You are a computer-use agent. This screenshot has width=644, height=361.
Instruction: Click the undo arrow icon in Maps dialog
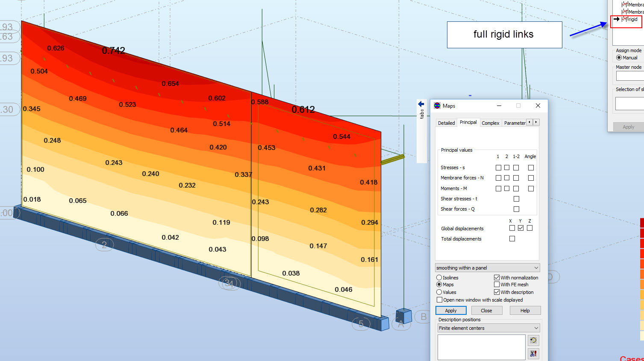coord(533,340)
